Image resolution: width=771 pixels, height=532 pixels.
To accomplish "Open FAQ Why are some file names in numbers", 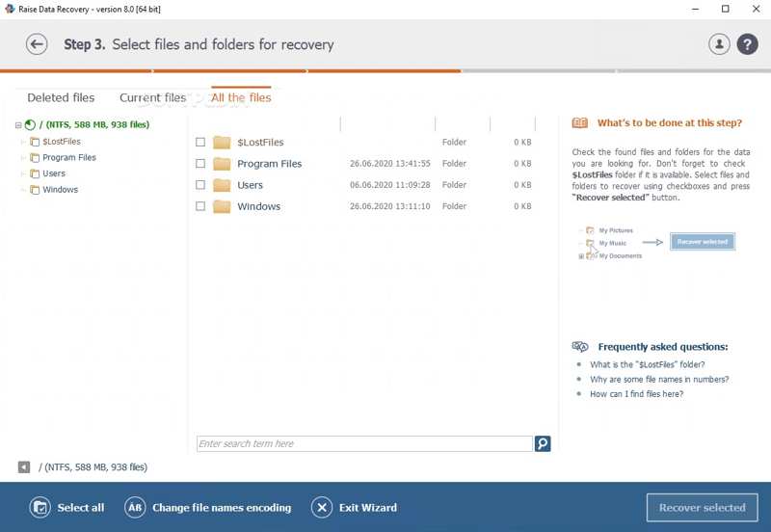I will (659, 379).
